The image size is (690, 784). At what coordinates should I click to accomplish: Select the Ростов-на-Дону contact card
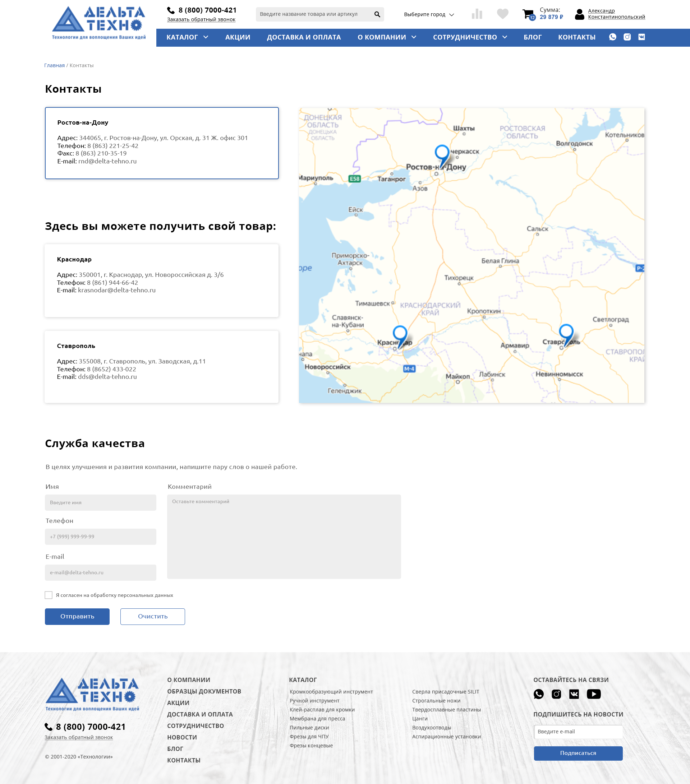[162, 143]
